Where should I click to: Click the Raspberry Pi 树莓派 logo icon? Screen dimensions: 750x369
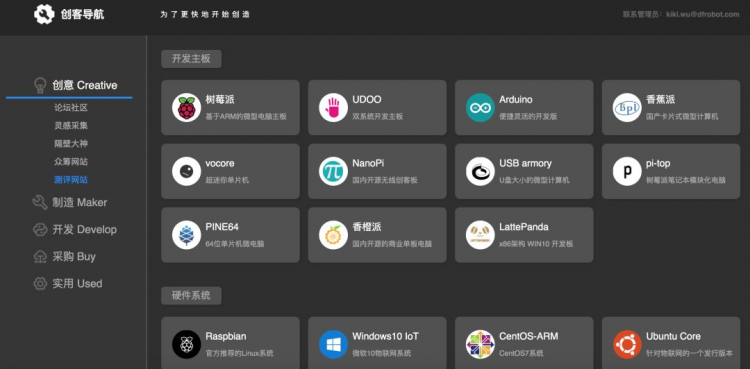(x=187, y=107)
